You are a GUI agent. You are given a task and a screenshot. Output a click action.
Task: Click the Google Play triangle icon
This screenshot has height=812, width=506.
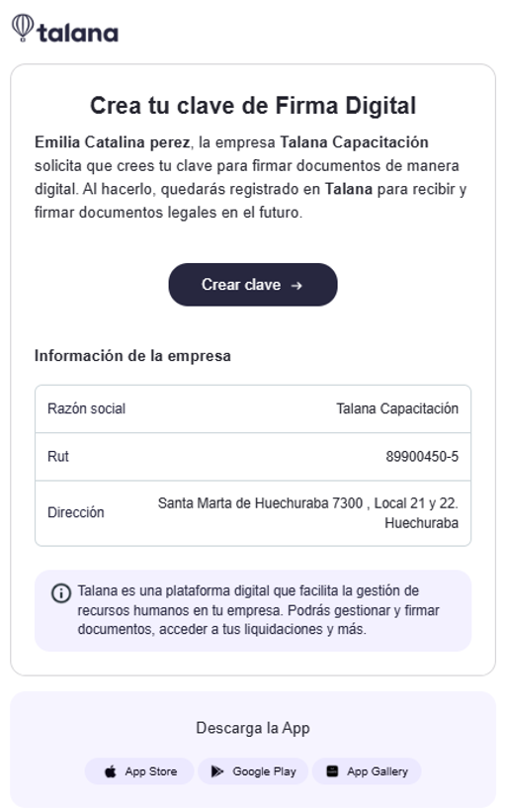click(x=217, y=771)
